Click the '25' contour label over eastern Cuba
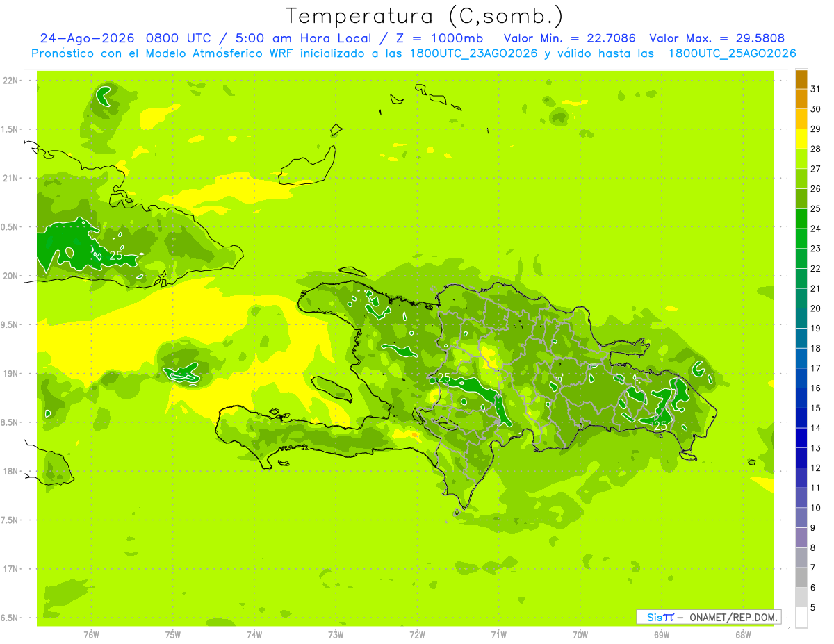This screenshot has height=644, width=834. click(x=115, y=256)
